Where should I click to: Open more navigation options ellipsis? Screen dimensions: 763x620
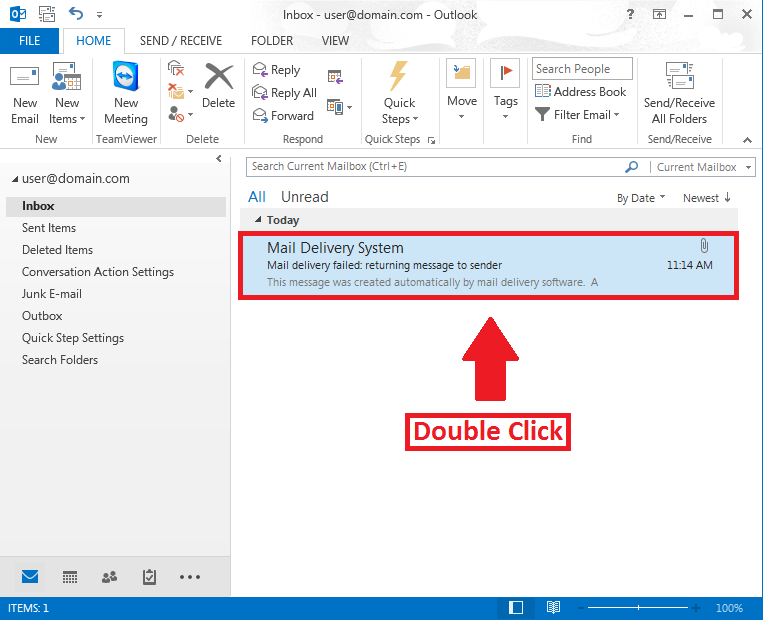click(x=189, y=577)
